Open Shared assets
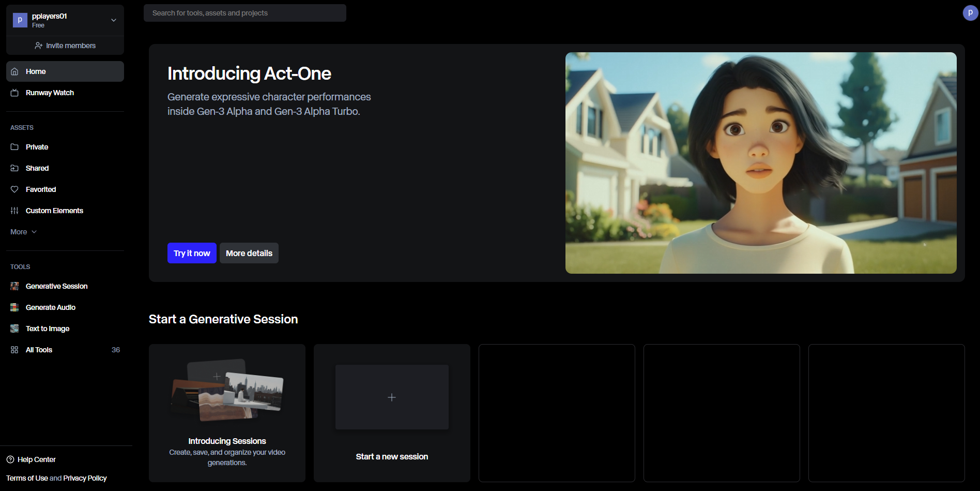 pyautogui.click(x=65, y=168)
